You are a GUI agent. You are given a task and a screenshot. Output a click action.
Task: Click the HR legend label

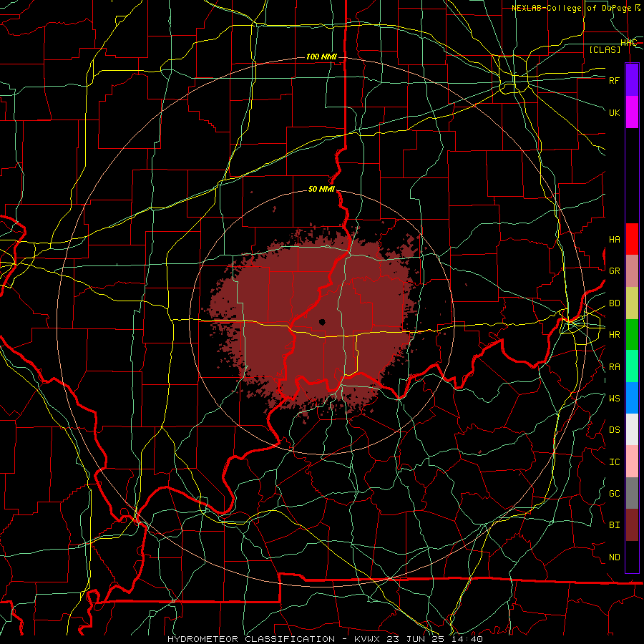[615, 335]
